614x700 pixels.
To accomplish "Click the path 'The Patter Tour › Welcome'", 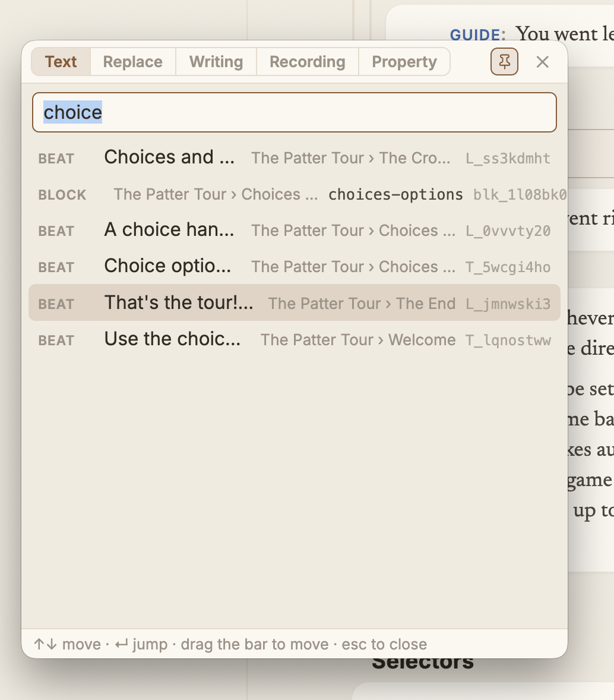I will pos(358,340).
